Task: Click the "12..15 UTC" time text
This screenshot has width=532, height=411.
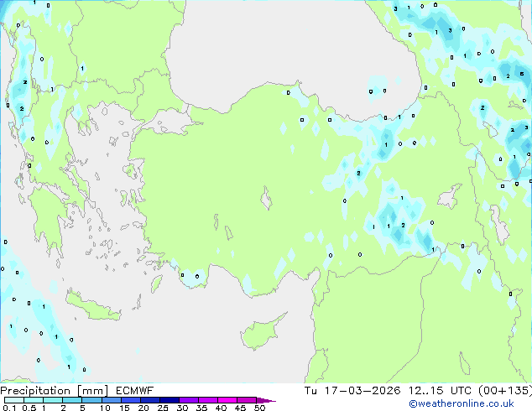Action: [x=440, y=391]
